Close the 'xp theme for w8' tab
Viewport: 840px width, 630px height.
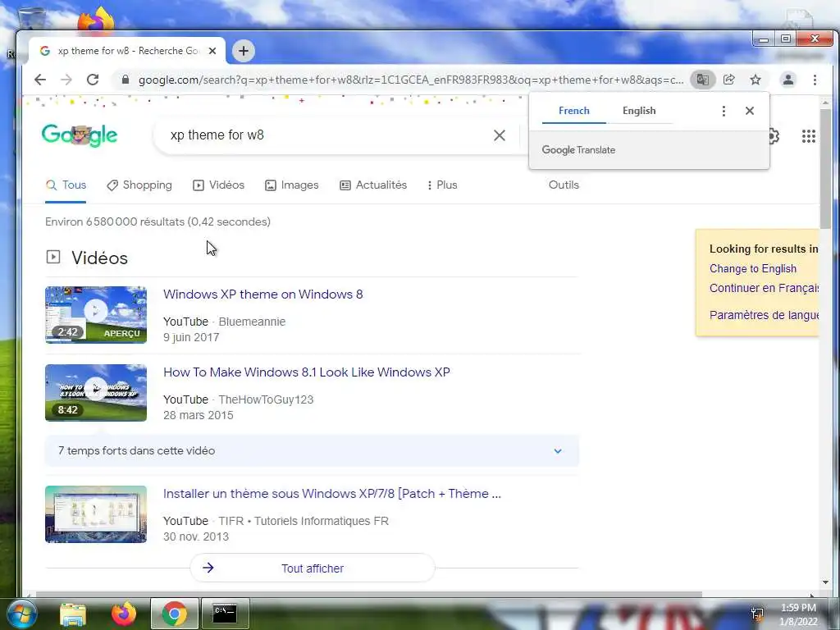(212, 51)
